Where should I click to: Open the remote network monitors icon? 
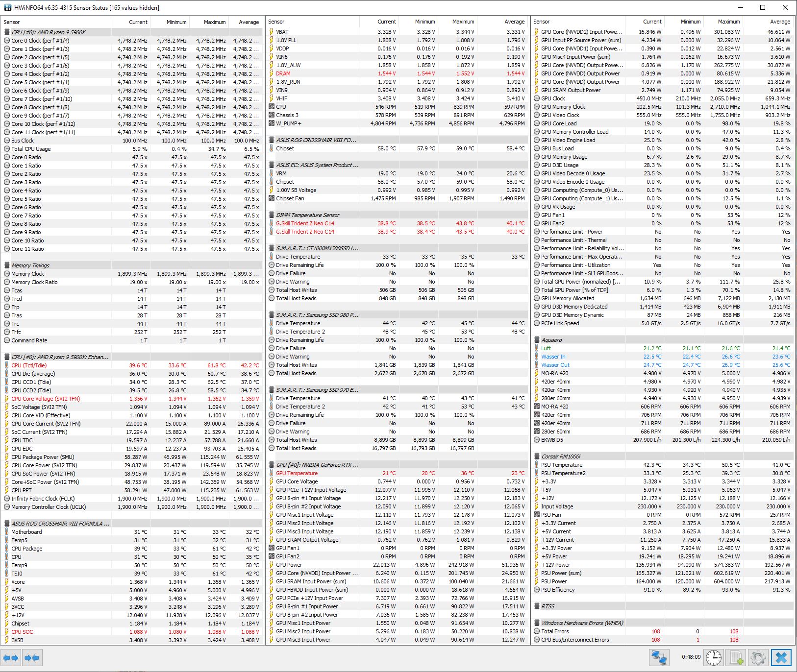tap(659, 657)
